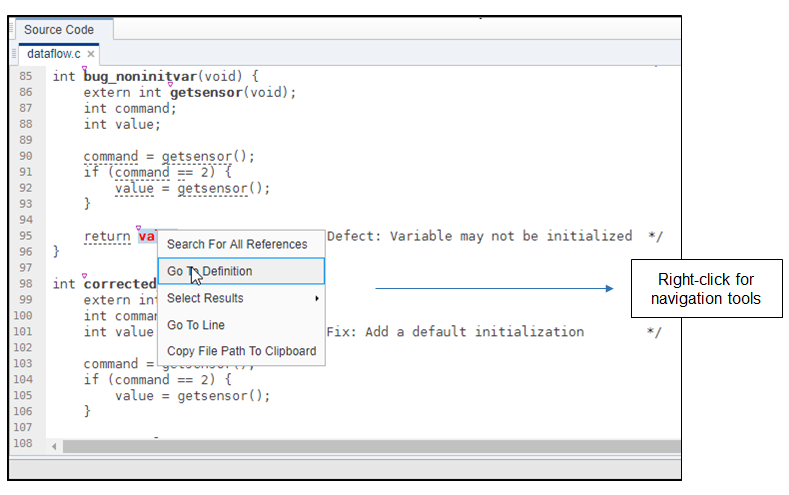789x495 pixels.
Task: Close the dataflow.c tab
Action: 91,54
